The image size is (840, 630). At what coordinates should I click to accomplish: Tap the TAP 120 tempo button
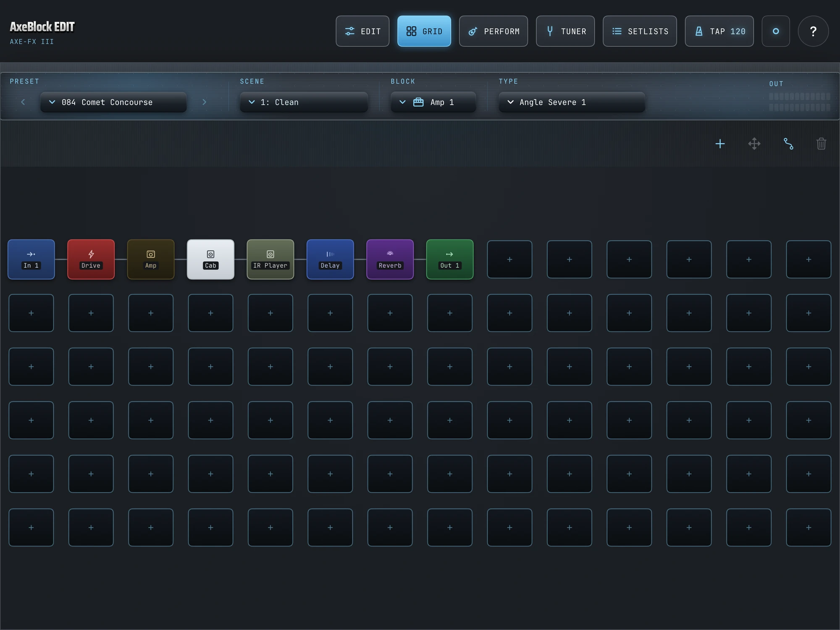tap(719, 31)
